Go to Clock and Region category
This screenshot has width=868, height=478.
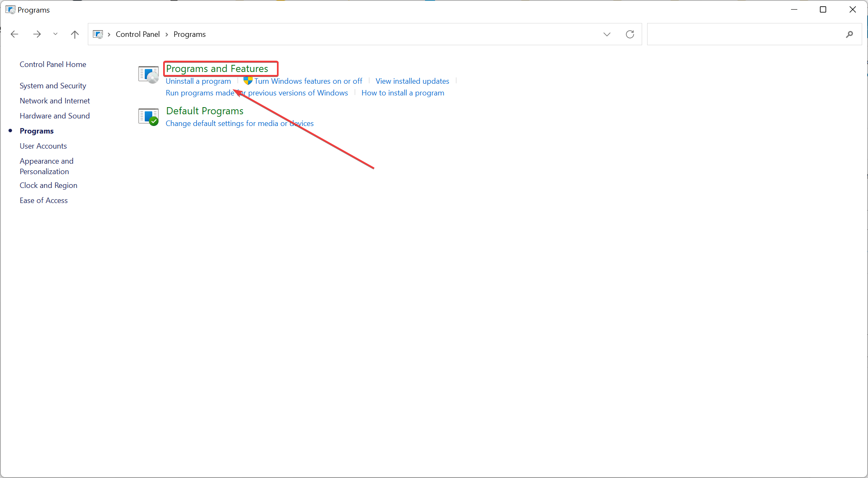coord(48,185)
